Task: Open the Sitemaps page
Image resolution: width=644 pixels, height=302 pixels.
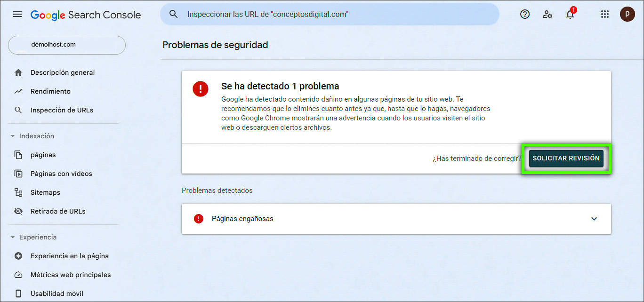Action: pos(45,193)
